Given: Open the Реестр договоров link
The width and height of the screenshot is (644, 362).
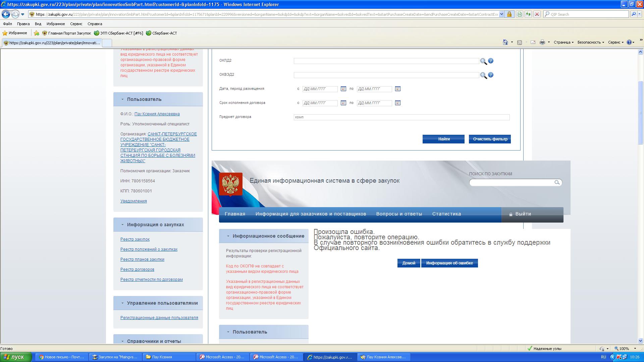Looking at the screenshot, I should (x=137, y=269).
